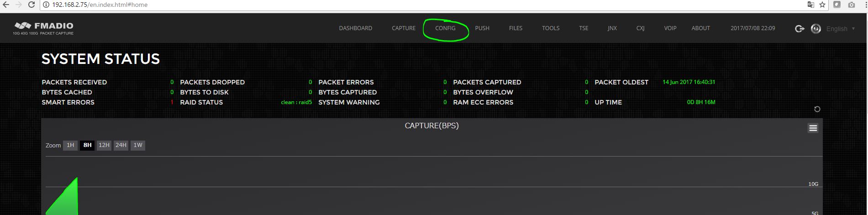This screenshot has height=215, width=868.
Task: Set chart zoom to 8H
Action: pos(87,145)
